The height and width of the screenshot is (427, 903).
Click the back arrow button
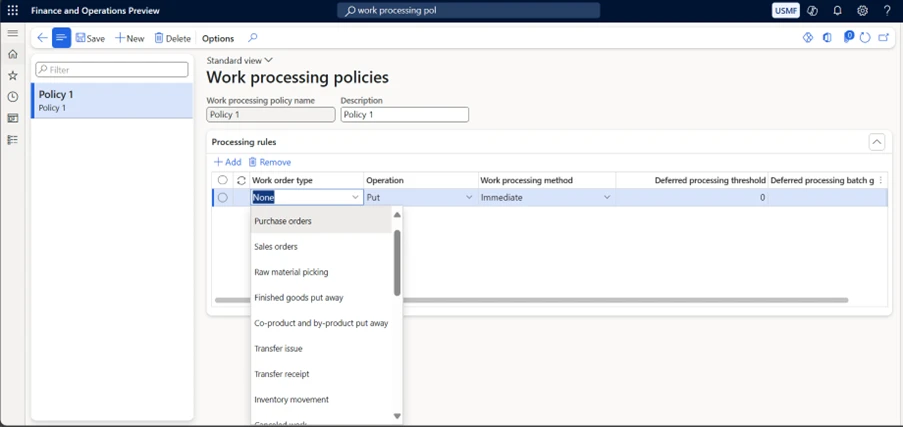42,38
